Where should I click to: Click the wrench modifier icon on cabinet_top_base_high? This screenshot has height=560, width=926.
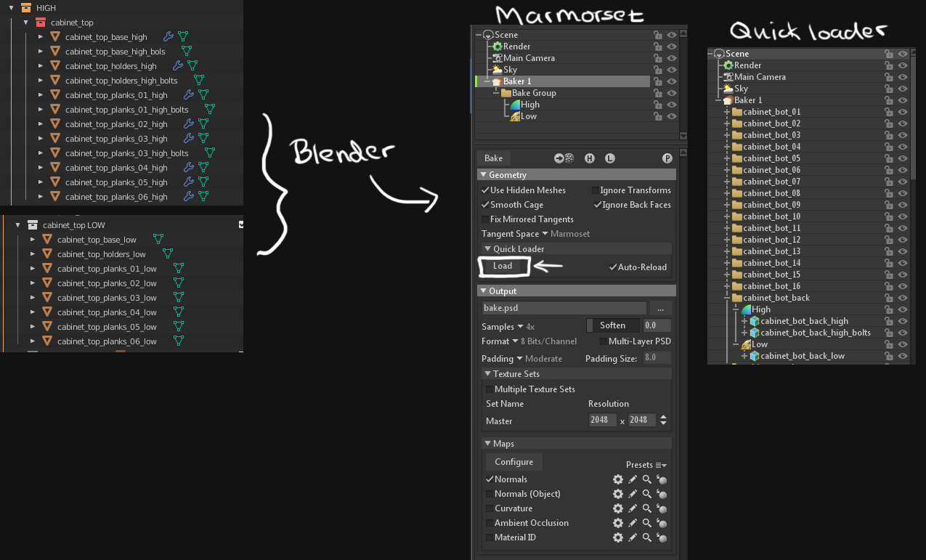tap(167, 36)
